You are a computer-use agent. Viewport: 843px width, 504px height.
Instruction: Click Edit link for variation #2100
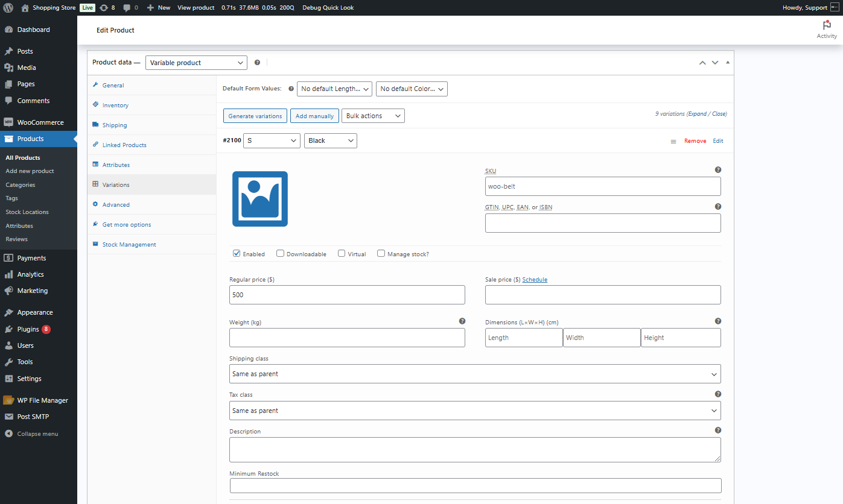point(718,141)
